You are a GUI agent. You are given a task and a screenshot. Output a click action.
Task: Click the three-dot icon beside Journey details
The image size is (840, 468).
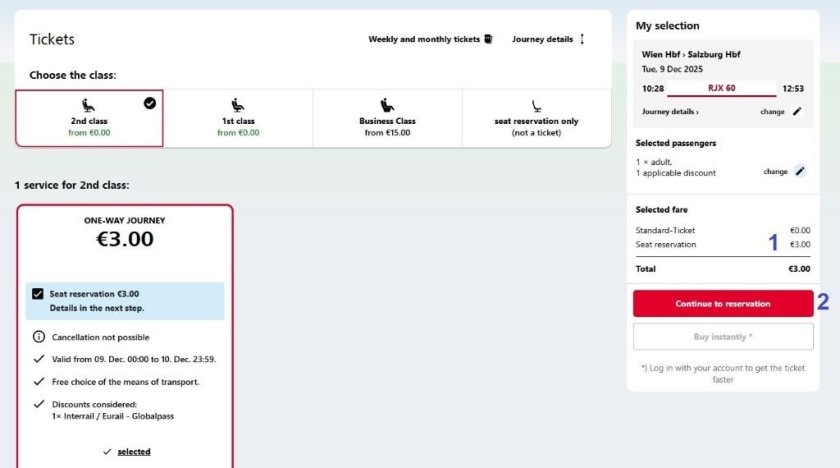pyautogui.click(x=582, y=39)
